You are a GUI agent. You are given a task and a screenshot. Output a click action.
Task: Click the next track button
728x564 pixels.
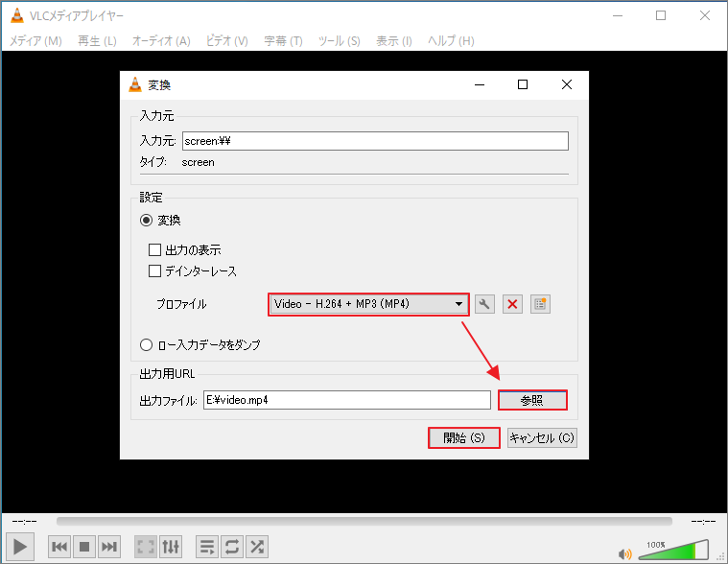[109, 547]
